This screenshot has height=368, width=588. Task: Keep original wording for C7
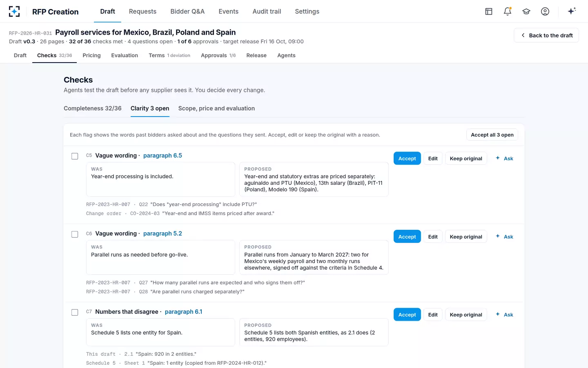[x=466, y=315]
